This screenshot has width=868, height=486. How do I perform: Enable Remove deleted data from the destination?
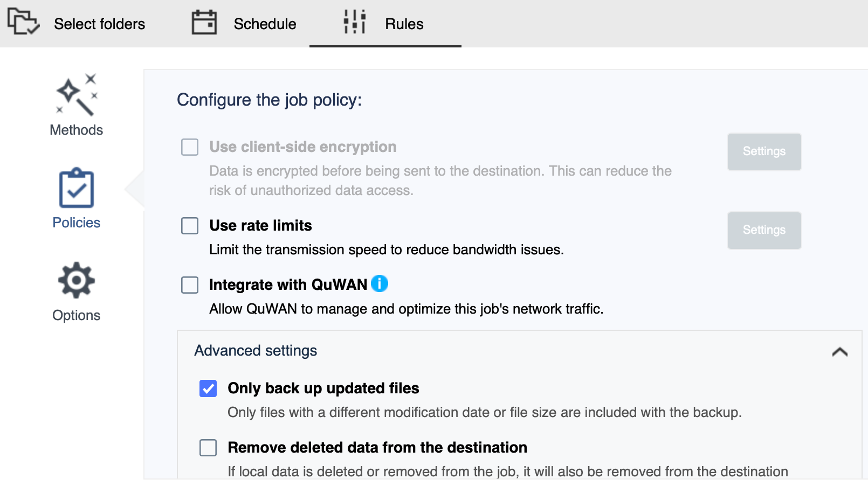pos(208,448)
